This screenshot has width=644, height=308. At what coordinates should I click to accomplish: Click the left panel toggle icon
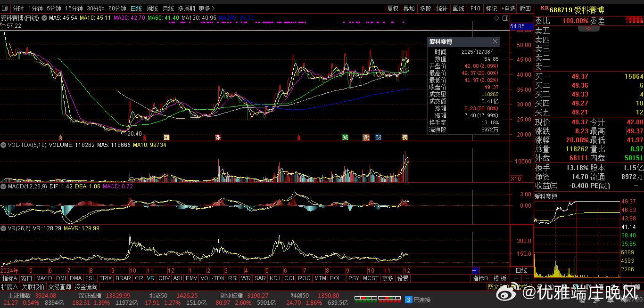[x=5, y=8]
